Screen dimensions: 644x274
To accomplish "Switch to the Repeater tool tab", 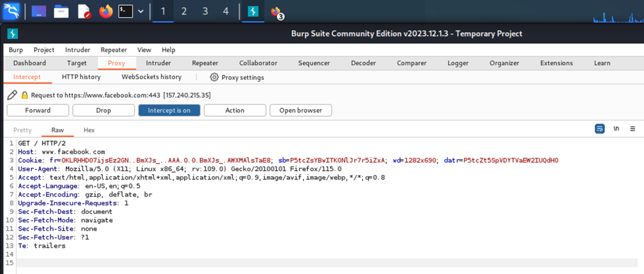I will (205, 63).
